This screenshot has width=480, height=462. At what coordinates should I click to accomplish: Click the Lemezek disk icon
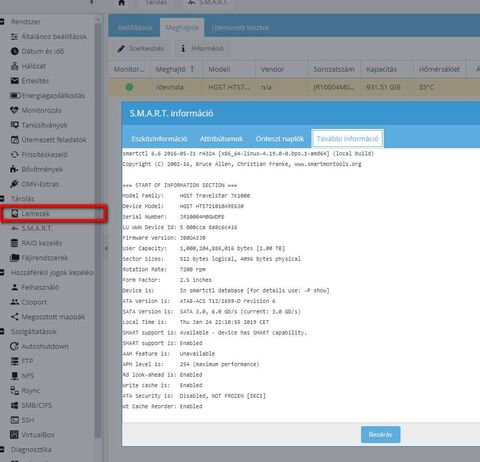[x=14, y=213]
